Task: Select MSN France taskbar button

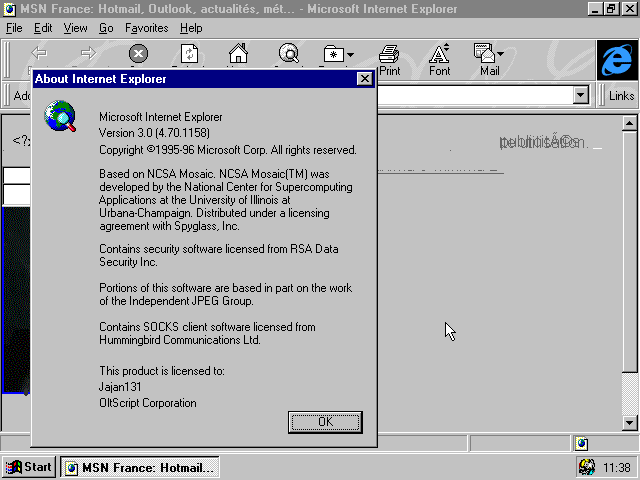Action: (x=140, y=467)
